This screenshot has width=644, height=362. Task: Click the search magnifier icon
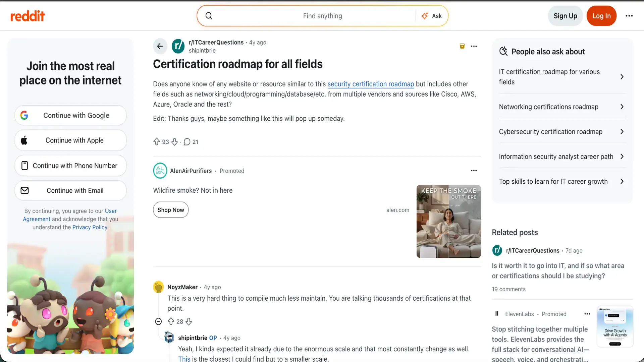pos(209,16)
